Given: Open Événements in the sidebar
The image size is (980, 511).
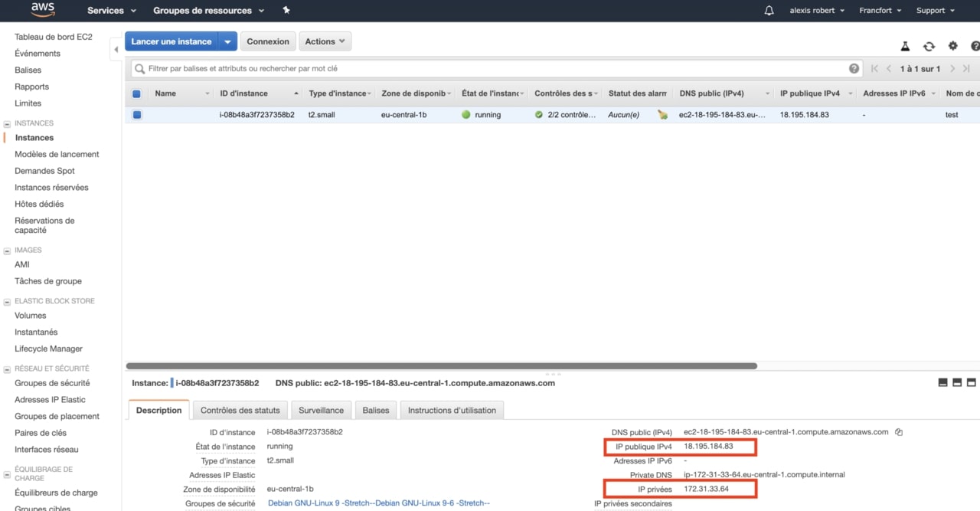Looking at the screenshot, I should pos(38,54).
